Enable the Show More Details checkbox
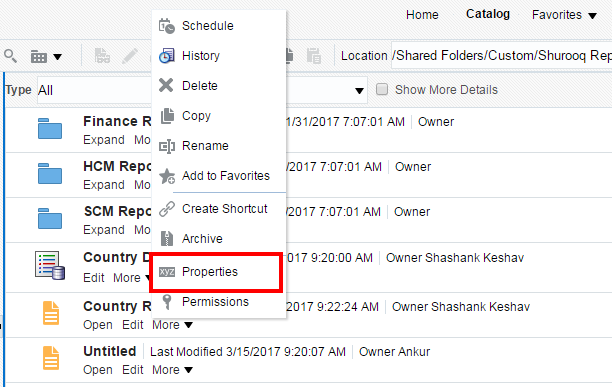The height and width of the screenshot is (387, 612). [382, 89]
